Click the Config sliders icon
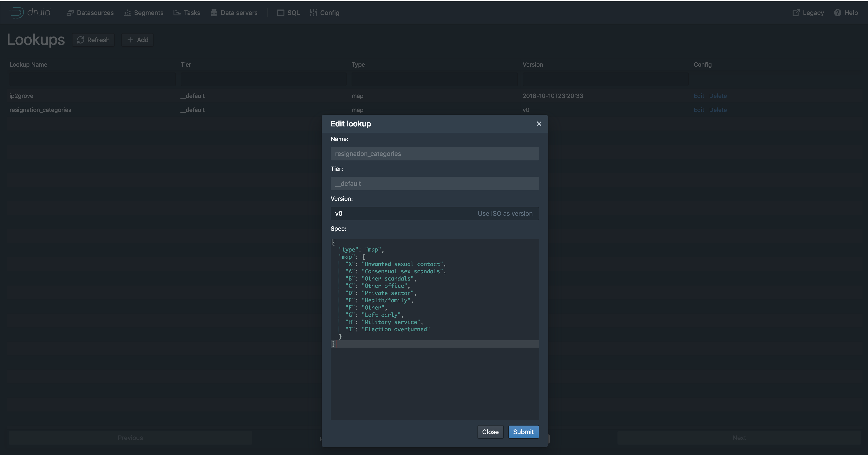Screen dimensions: 868x455 (313, 13)
